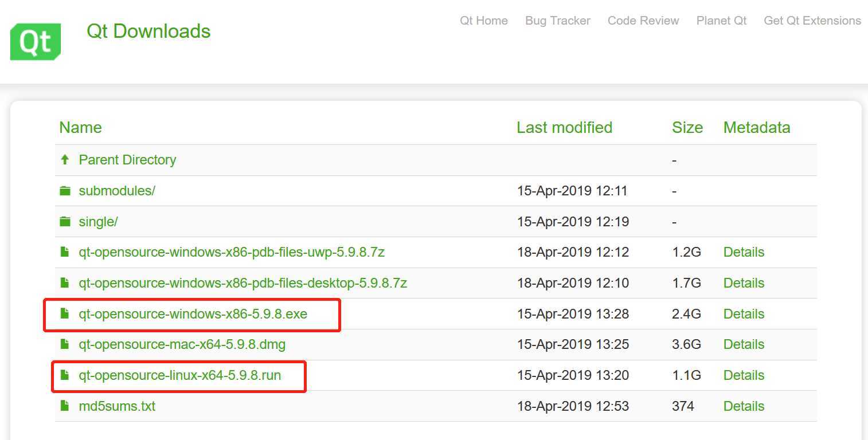This screenshot has height=440, width=868.
Task: Open the Qt Home navigation link
Action: tap(484, 21)
